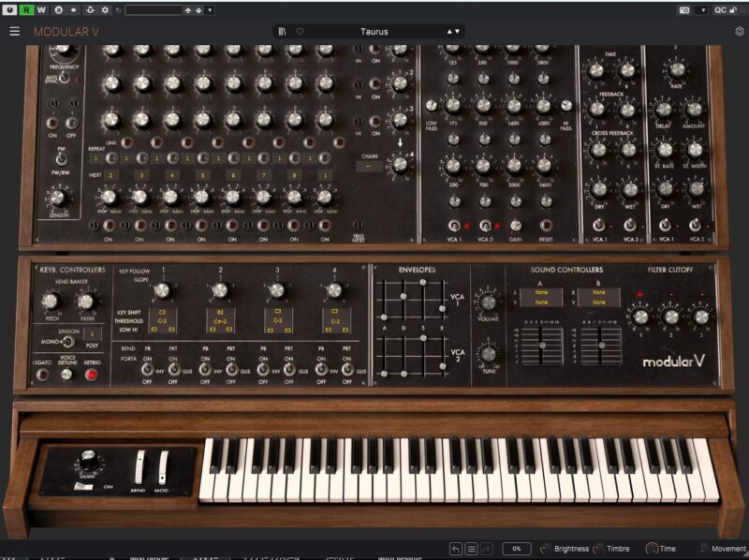The width and height of the screenshot is (749, 560).
Task: Open Sound Controller A X-axis None selector
Action: [541, 292]
